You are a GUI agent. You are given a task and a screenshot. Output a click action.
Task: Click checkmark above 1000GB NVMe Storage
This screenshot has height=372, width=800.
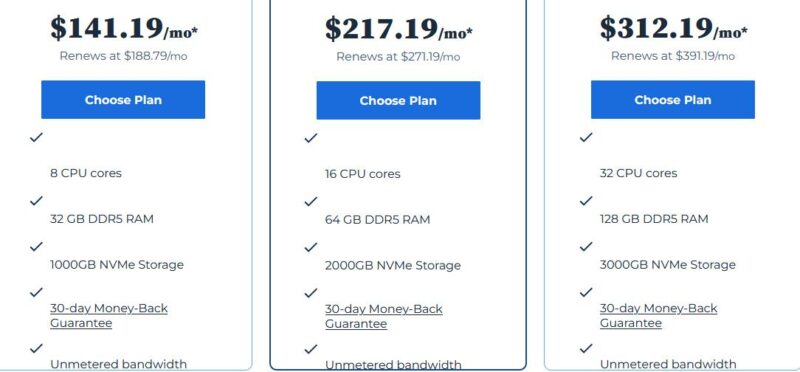pyautogui.click(x=36, y=246)
